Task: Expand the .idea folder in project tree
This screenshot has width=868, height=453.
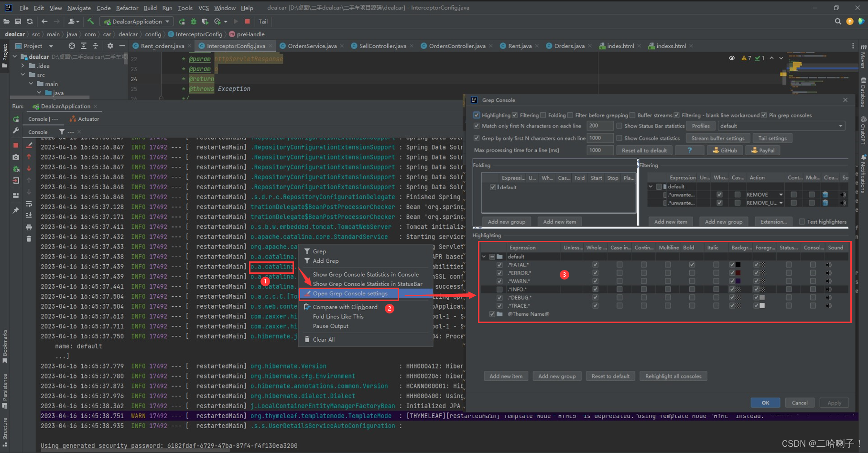Action: pos(22,66)
